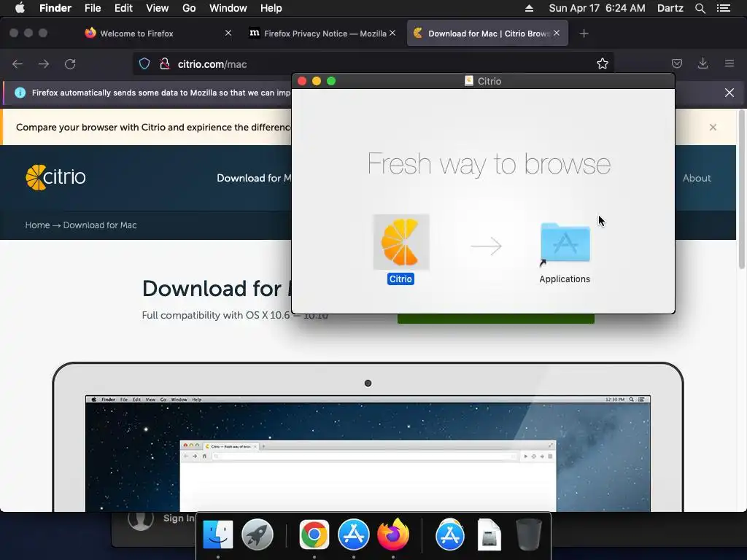Reload the citrio.com page
Screen dimensions: 747x560
(x=70, y=64)
